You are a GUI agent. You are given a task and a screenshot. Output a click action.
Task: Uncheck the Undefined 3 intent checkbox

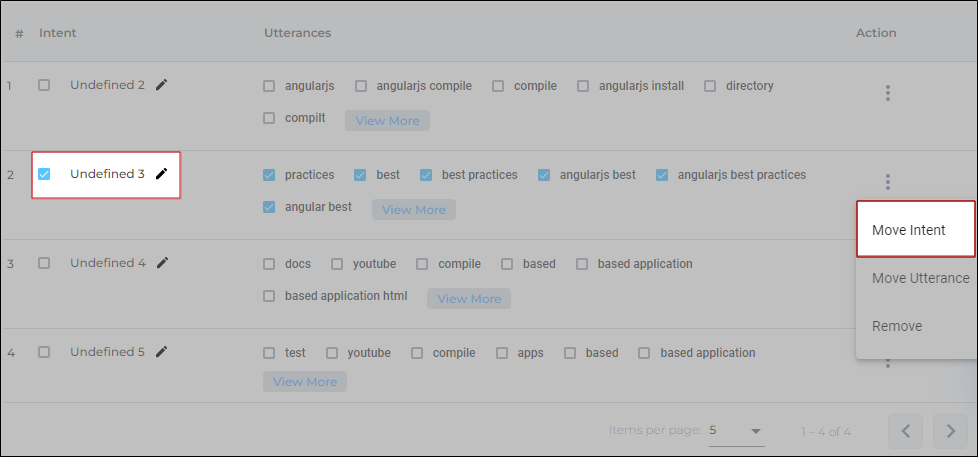point(44,174)
